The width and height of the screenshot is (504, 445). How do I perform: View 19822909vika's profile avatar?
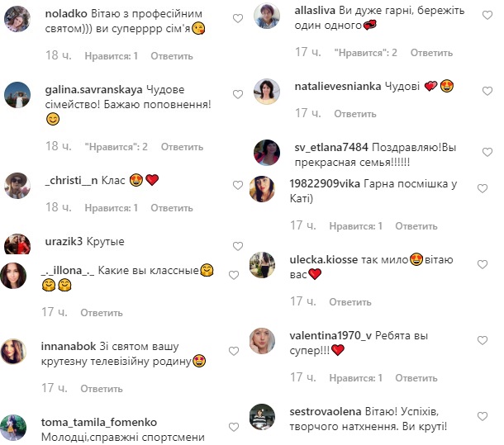[x=262, y=189]
